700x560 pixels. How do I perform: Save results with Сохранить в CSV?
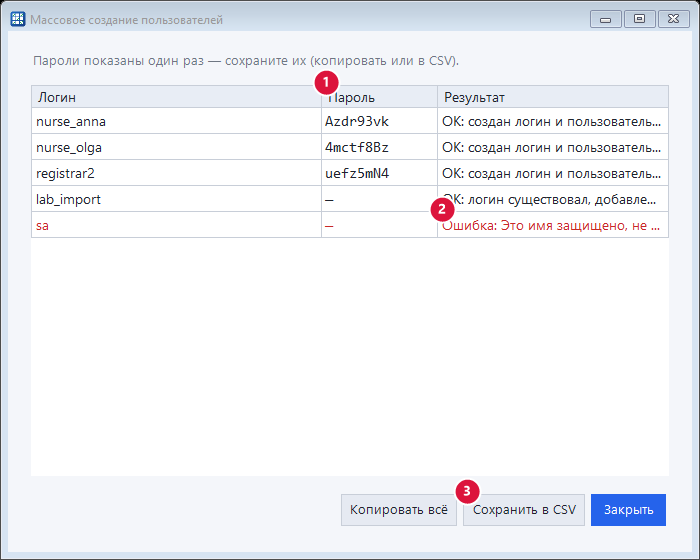pyautogui.click(x=524, y=510)
